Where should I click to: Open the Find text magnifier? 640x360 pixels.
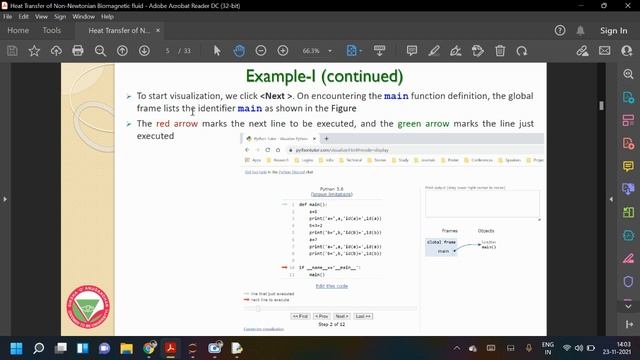(x=100, y=51)
